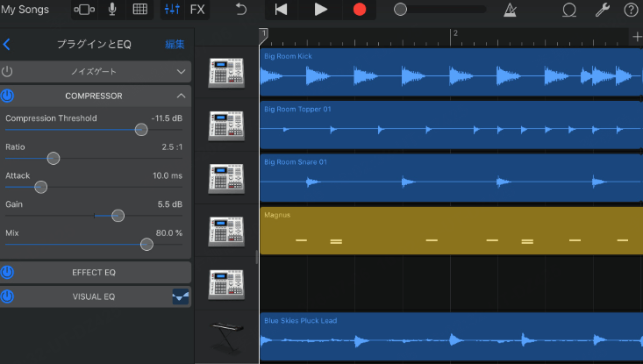This screenshot has width=643, height=364.
Task: Click the ノイズゲート header label
Action: click(x=94, y=72)
